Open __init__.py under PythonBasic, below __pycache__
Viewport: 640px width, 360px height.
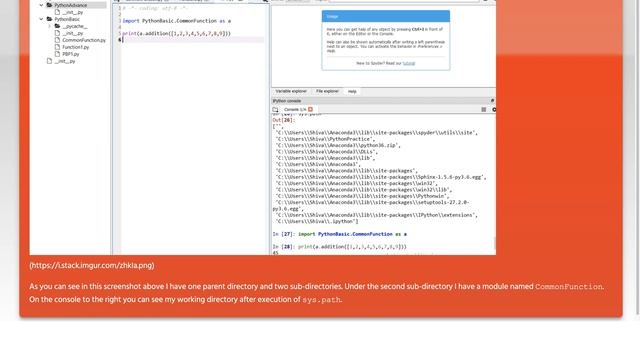tap(73, 33)
